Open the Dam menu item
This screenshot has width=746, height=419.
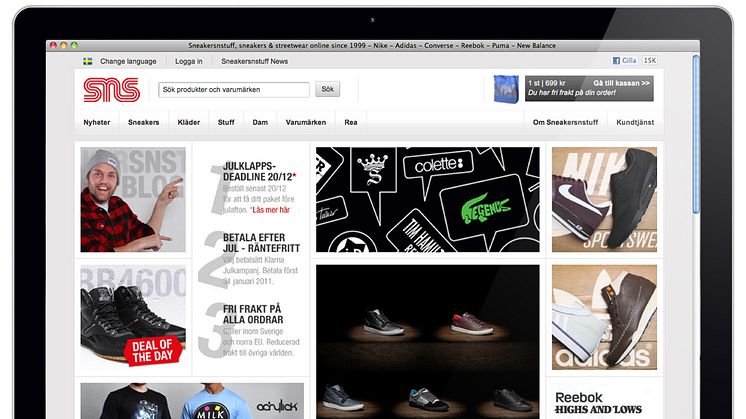click(x=260, y=122)
